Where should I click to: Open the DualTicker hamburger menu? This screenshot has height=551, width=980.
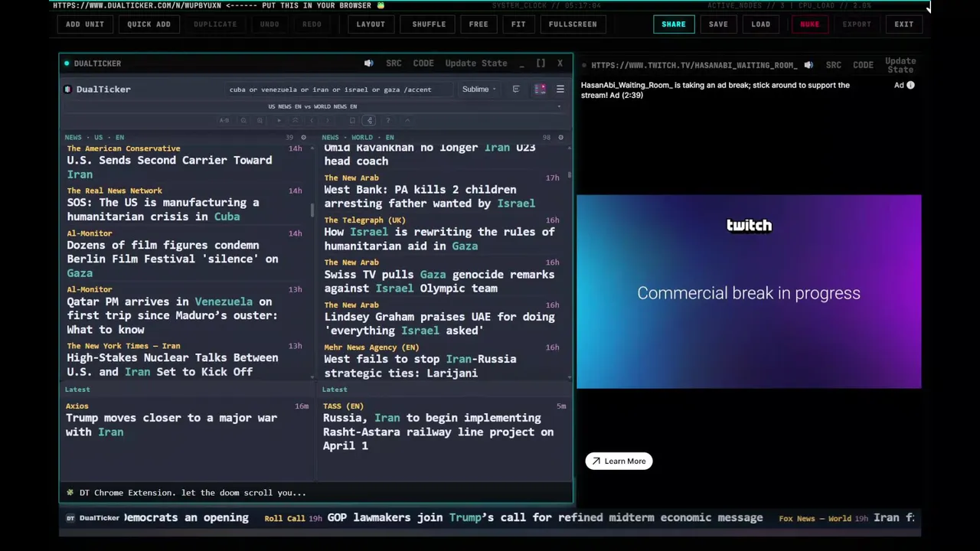(x=560, y=90)
